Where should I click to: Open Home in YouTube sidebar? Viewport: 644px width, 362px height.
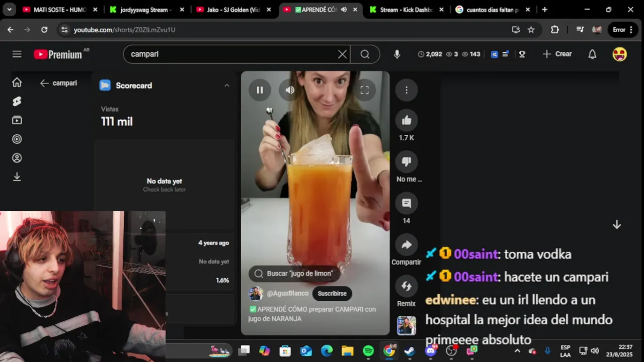click(x=17, y=82)
